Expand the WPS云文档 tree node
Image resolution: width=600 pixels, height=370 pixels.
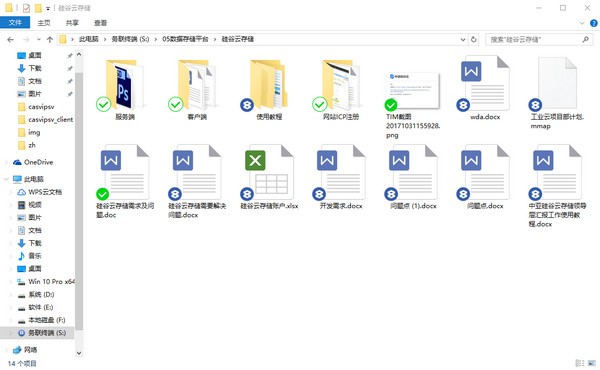click(x=11, y=192)
